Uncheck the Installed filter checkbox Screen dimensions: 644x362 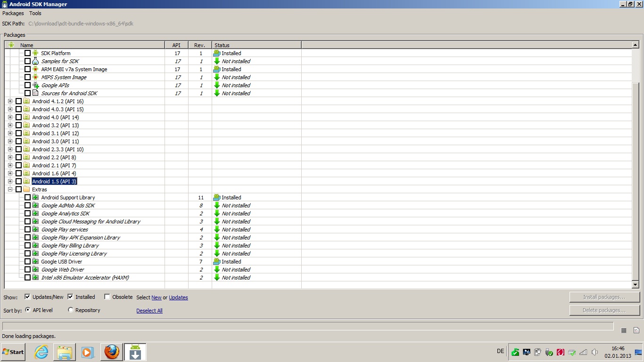[71, 297]
